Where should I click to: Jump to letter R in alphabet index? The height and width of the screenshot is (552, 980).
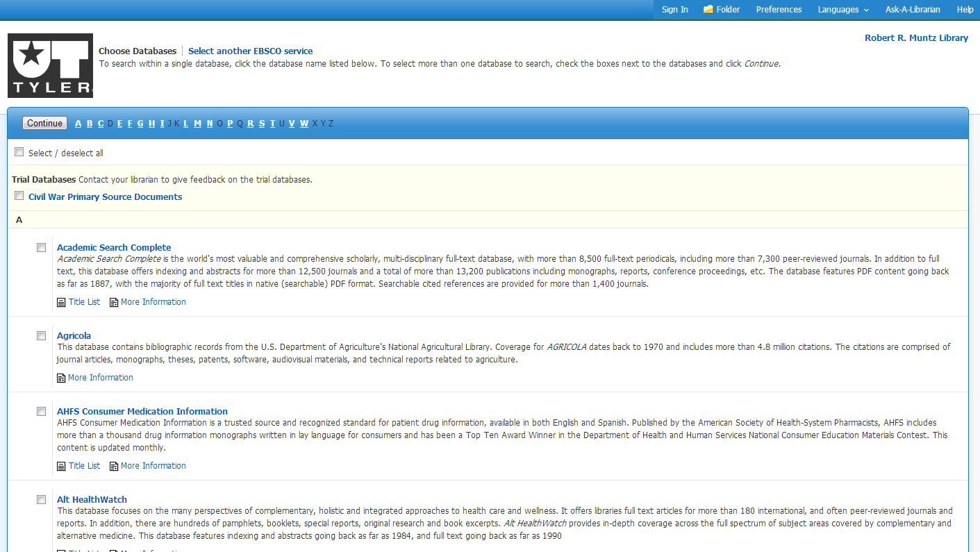250,124
